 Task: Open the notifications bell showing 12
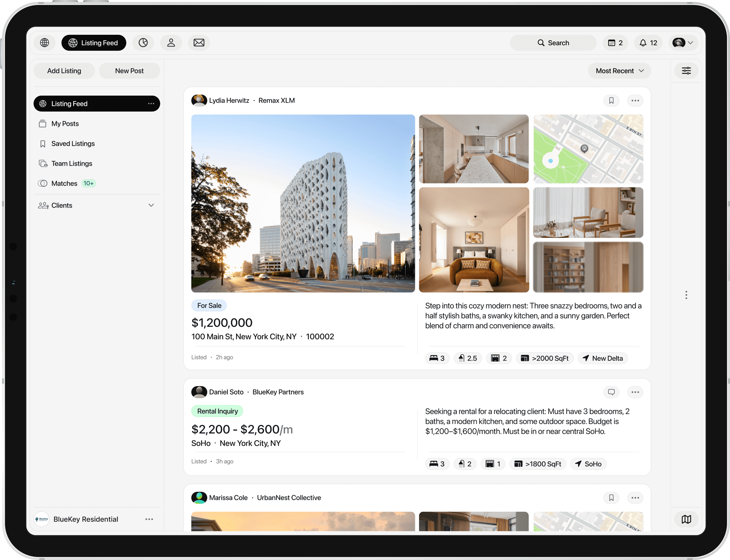(x=648, y=43)
